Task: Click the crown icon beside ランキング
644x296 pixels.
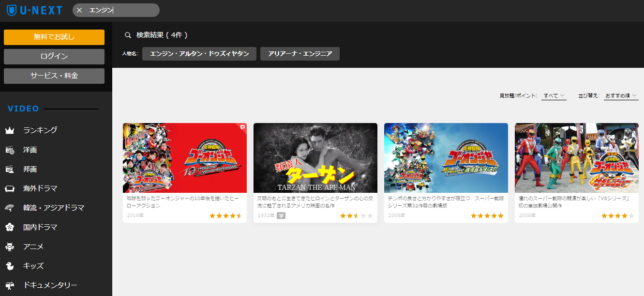Action: coord(10,130)
